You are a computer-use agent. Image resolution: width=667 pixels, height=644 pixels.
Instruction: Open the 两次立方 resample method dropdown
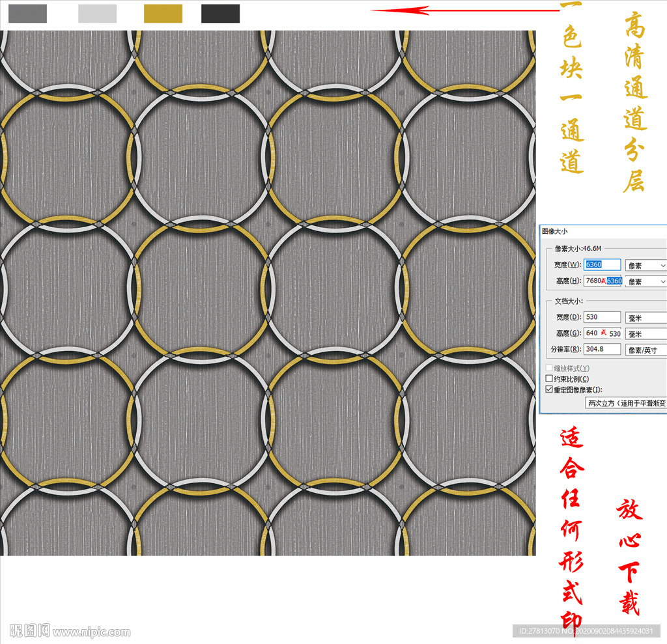pos(626,403)
